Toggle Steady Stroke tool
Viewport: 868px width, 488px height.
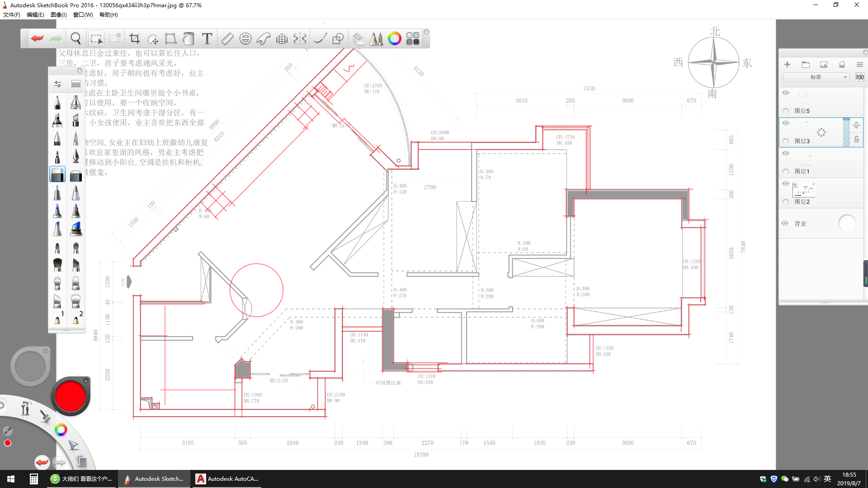click(x=320, y=38)
